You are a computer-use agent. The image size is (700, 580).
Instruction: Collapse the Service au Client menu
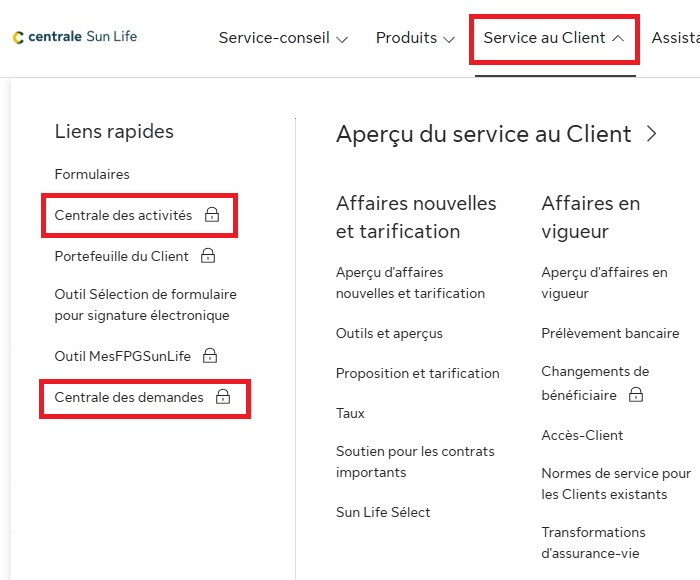[554, 38]
